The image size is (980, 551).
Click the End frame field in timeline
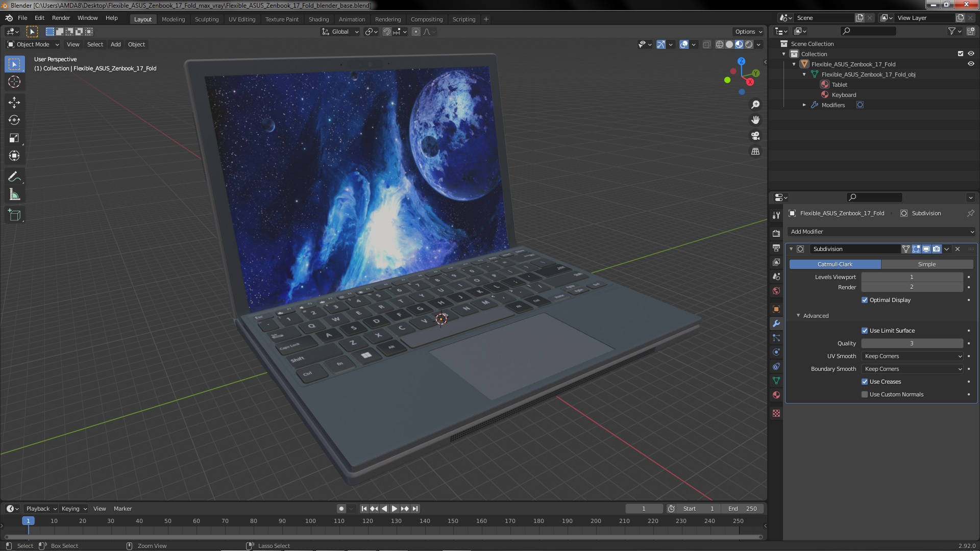(x=743, y=509)
